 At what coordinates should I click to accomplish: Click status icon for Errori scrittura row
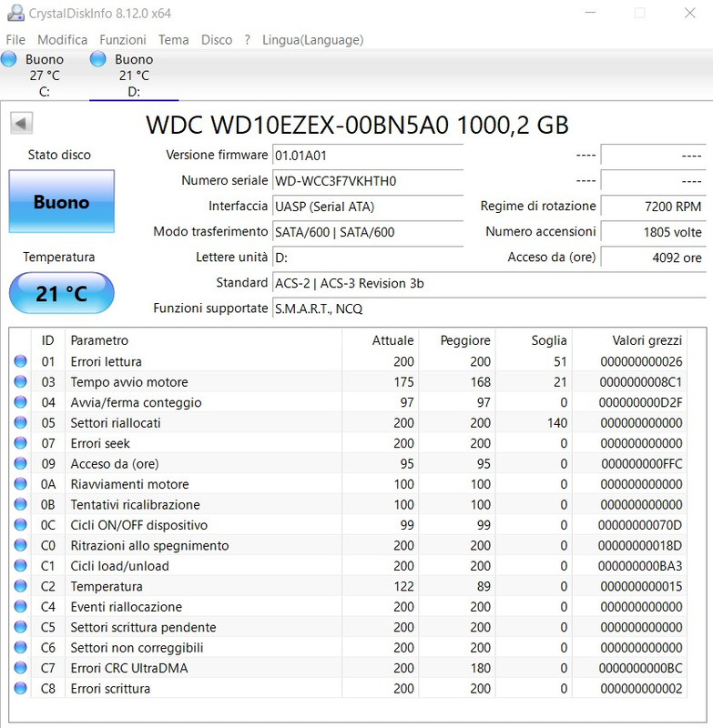(x=20, y=688)
